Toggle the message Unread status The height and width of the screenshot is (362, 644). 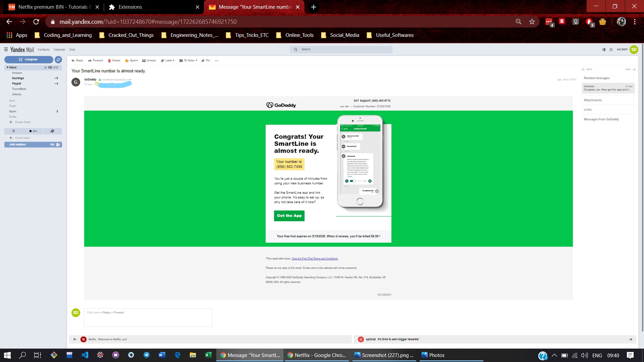(149, 61)
